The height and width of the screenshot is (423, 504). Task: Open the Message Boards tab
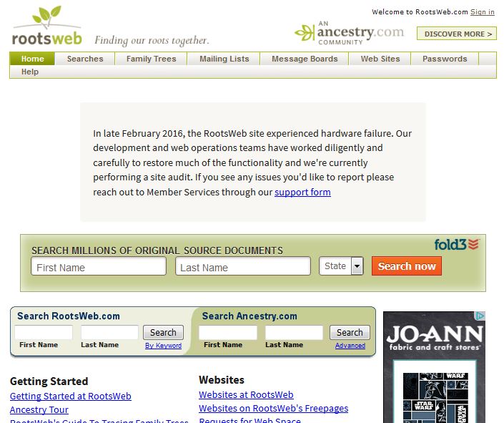[305, 59]
